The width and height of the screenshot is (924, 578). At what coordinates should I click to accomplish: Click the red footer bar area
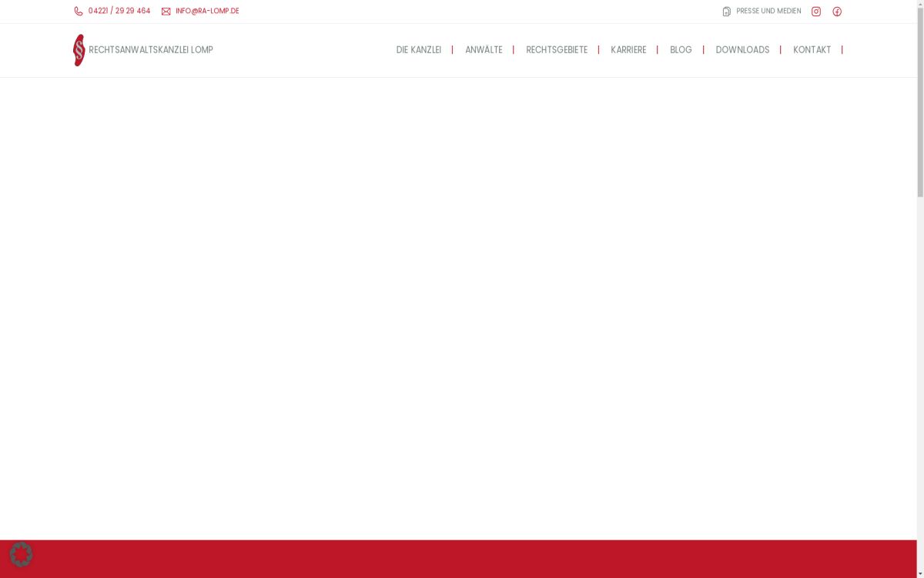coord(462,559)
